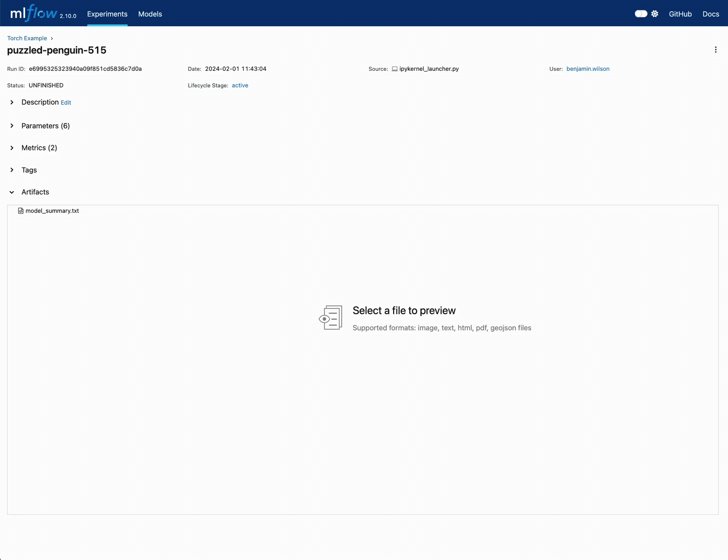The height and width of the screenshot is (560, 728).
Task: Click the breadcrumb chevron after Torch Example
Action: pos(52,38)
